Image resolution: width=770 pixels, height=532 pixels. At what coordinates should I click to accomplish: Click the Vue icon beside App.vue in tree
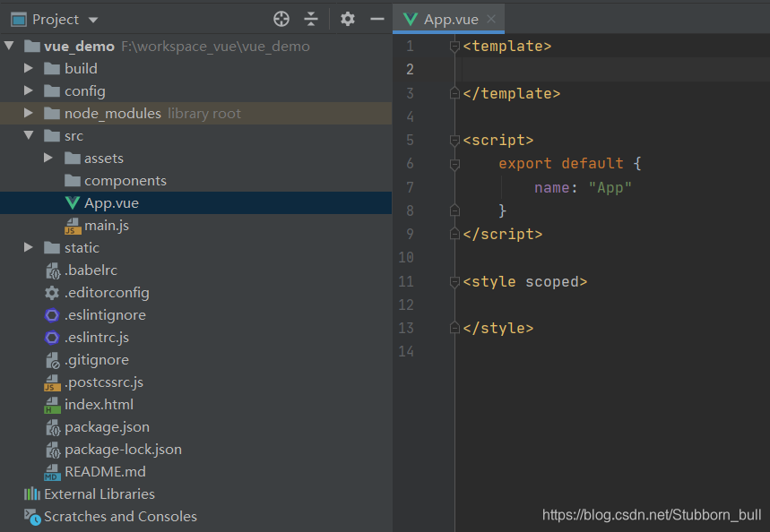coord(73,203)
